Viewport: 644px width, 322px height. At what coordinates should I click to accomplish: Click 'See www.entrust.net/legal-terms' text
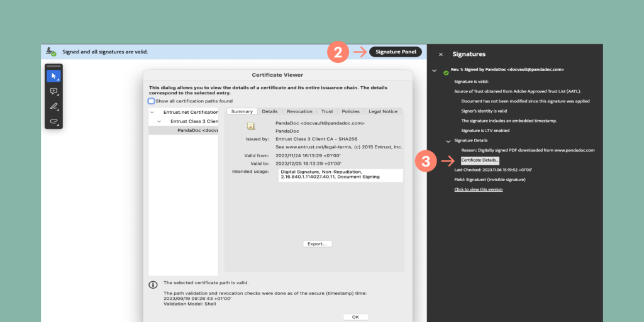[339, 147]
